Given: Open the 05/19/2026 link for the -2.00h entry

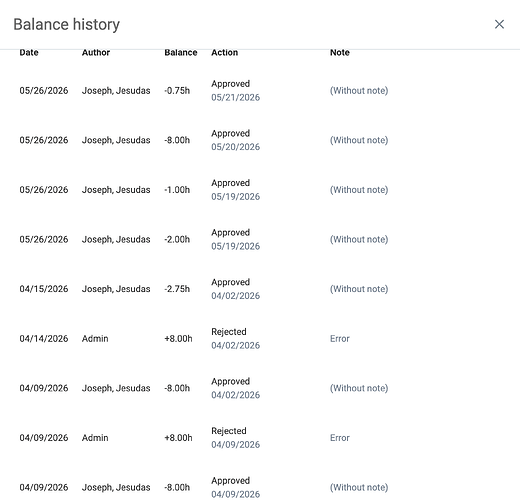Looking at the screenshot, I should click(235, 246).
